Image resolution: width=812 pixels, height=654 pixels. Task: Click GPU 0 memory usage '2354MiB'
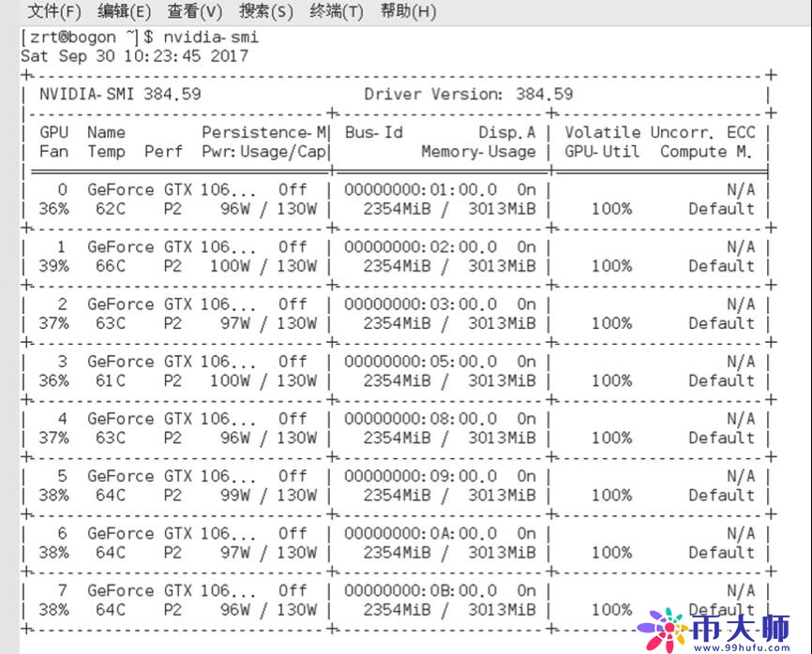398,209
